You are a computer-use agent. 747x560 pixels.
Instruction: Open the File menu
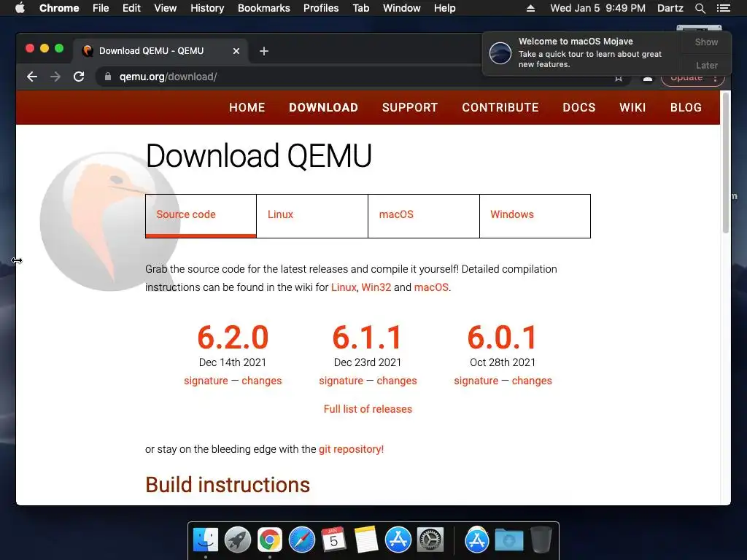tap(101, 8)
